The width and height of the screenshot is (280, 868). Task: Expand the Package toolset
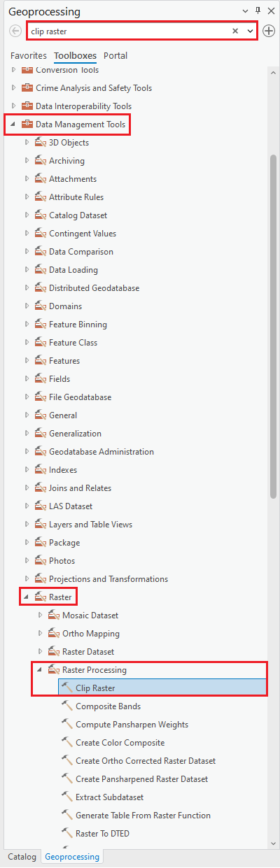(x=27, y=543)
